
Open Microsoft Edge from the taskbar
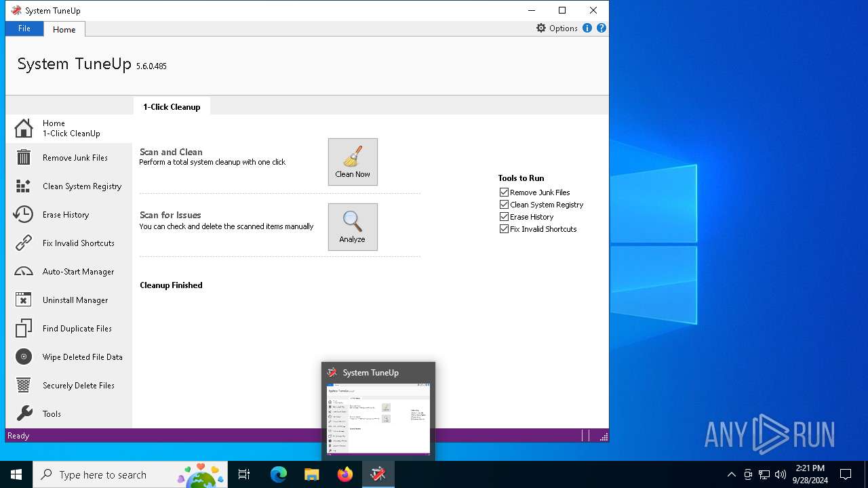pos(279,474)
